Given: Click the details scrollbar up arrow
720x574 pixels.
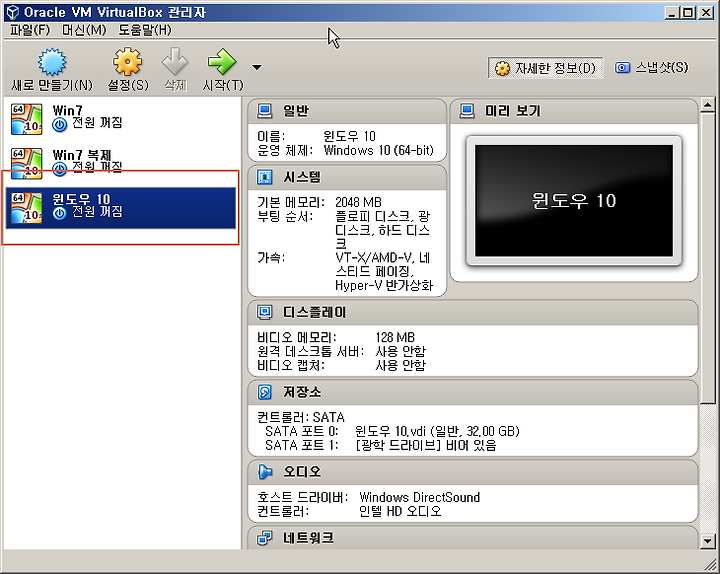Looking at the screenshot, I should click(708, 105).
